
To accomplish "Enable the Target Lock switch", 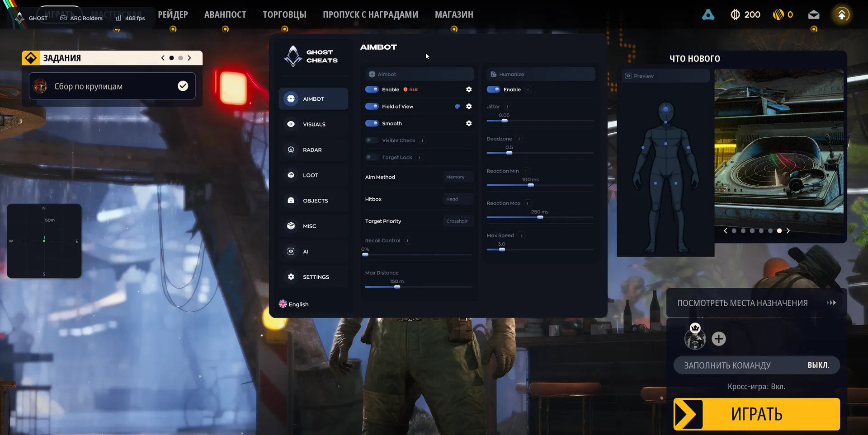I will coord(372,157).
